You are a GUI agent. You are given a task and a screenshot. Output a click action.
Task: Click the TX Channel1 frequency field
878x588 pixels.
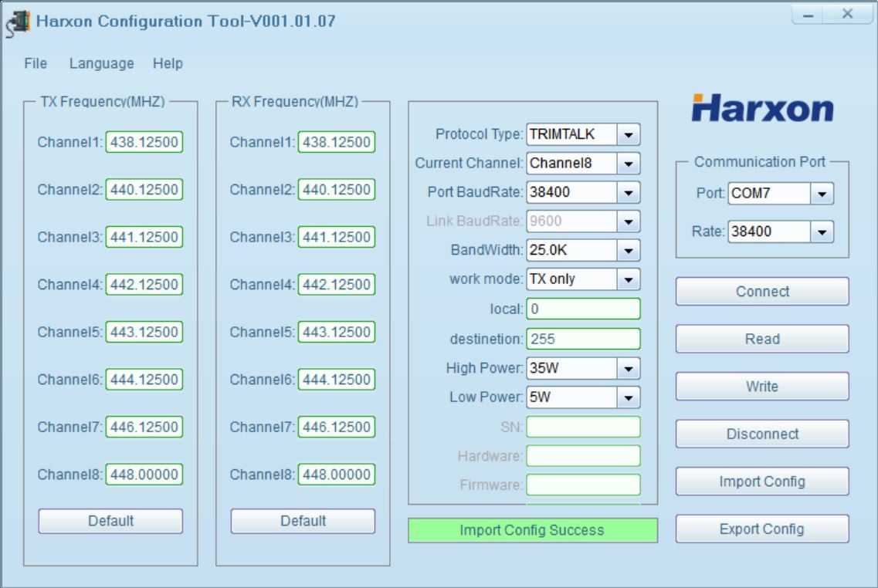point(144,143)
